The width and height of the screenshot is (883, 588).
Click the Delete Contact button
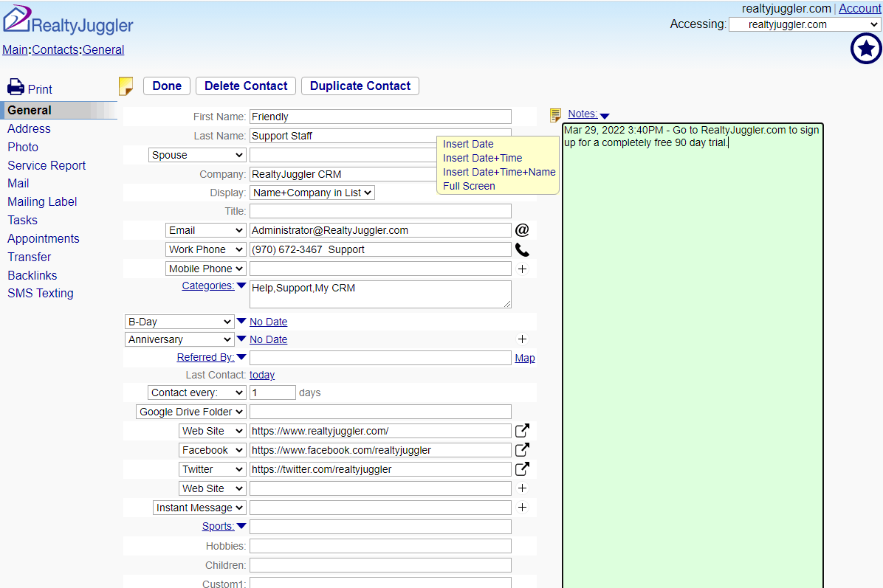(246, 86)
